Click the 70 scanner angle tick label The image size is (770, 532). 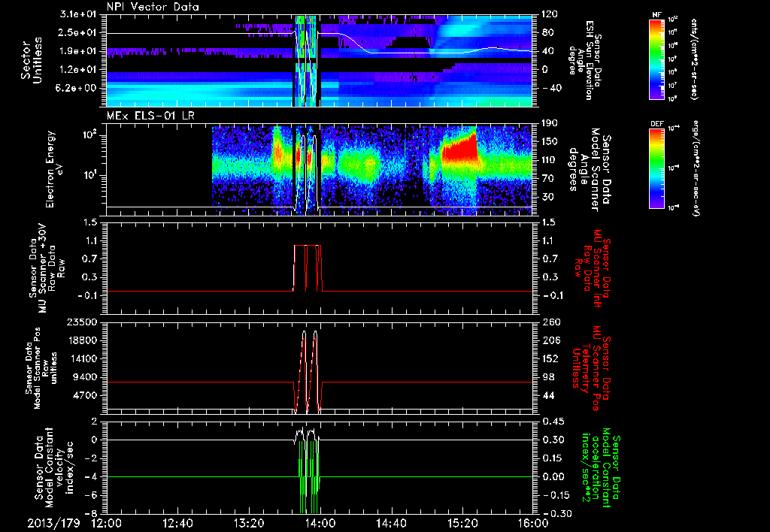coord(547,179)
